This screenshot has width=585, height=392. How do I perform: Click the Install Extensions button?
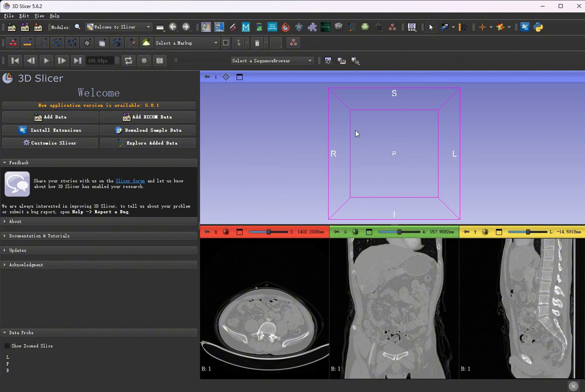coord(50,130)
